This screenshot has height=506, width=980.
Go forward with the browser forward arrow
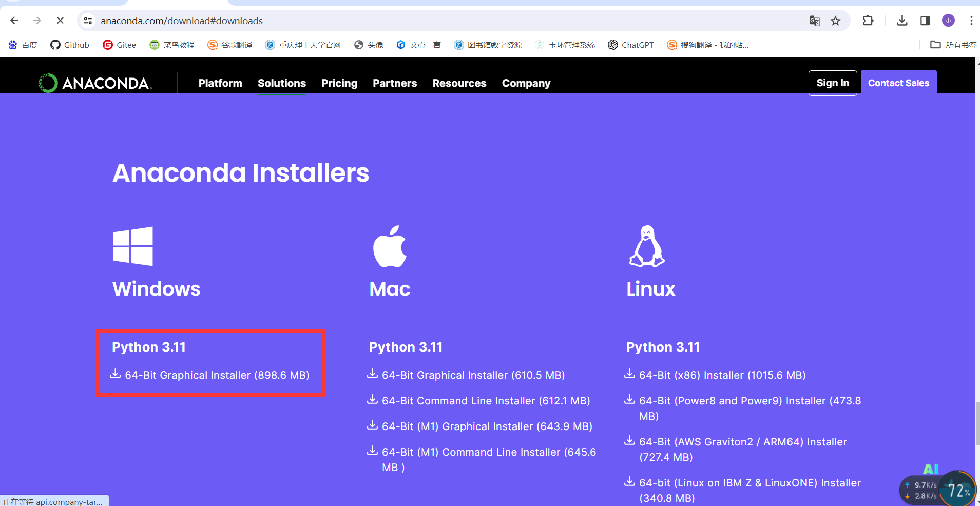click(x=37, y=21)
